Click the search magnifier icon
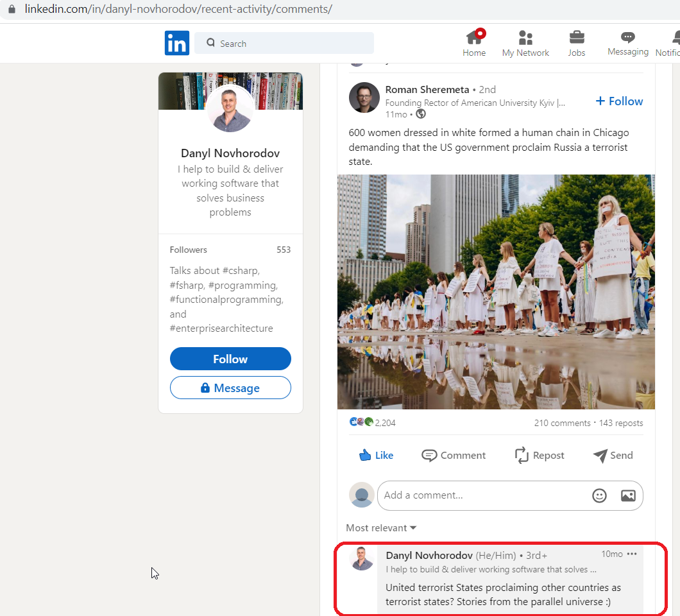This screenshot has width=680, height=616. [210, 42]
